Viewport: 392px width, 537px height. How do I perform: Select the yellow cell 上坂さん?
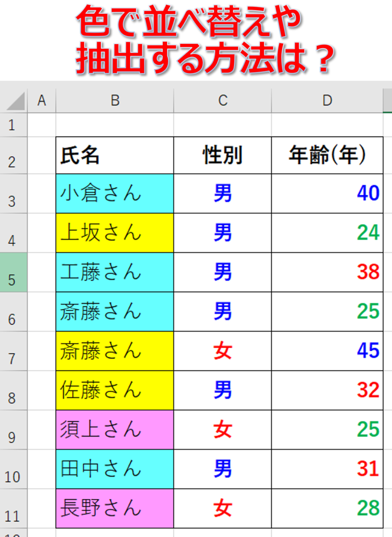click(115, 233)
